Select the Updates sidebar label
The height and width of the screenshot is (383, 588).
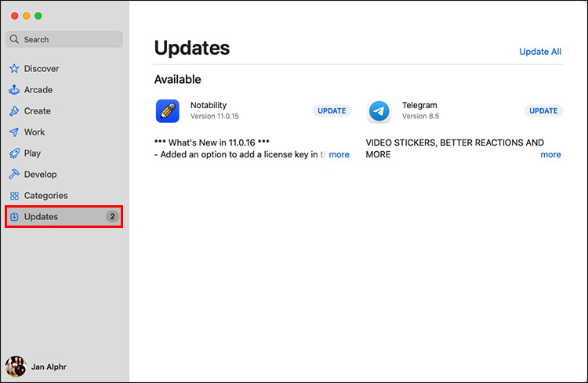click(41, 217)
